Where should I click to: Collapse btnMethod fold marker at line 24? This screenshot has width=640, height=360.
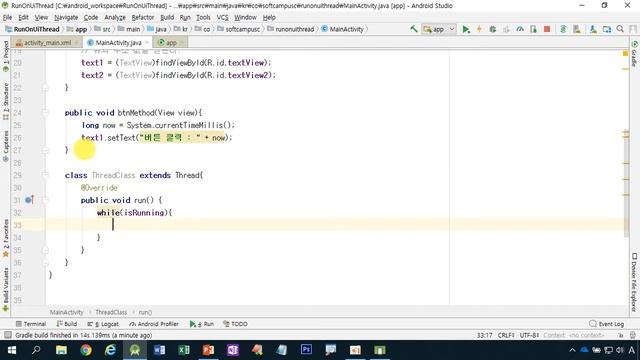(45, 113)
